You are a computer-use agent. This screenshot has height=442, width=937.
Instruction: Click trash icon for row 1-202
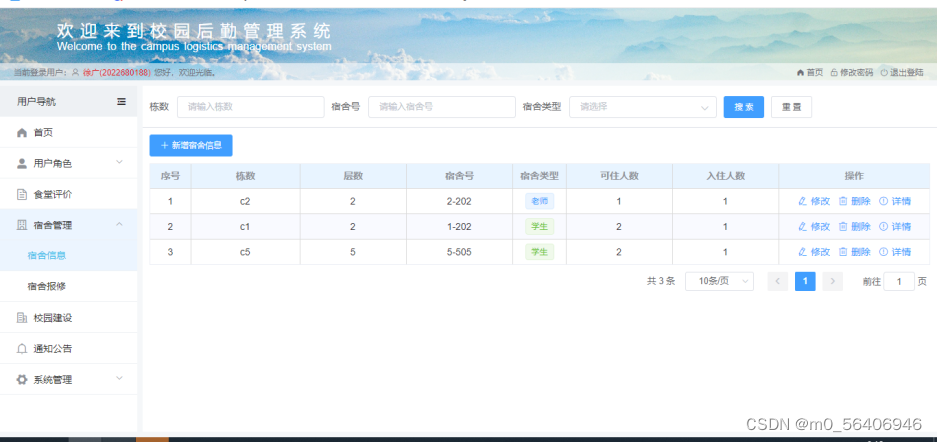click(843, 226)
